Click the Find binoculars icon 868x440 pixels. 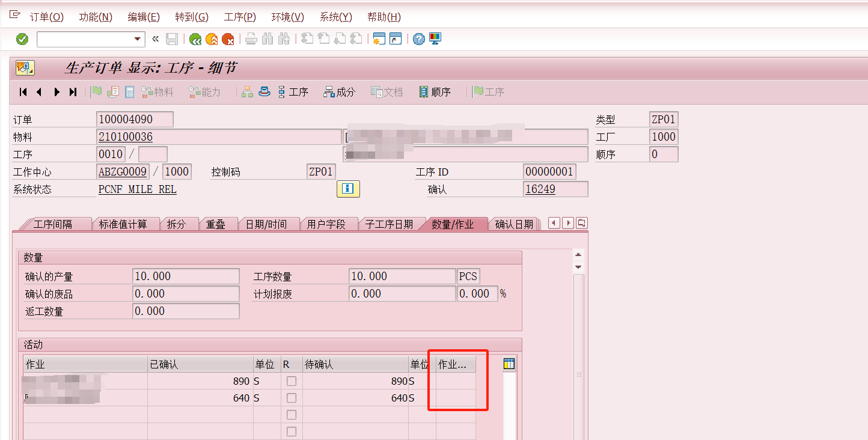coord(267,40)
